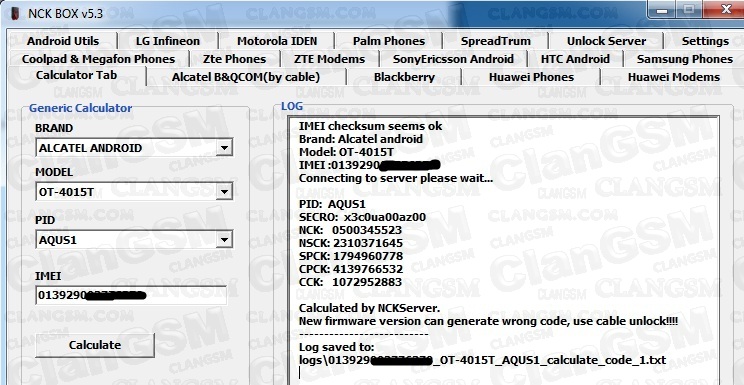Screen dimensions: 744x385
Task: Click 'Connecting to server please wait...' line
Action: pos(396,178)
